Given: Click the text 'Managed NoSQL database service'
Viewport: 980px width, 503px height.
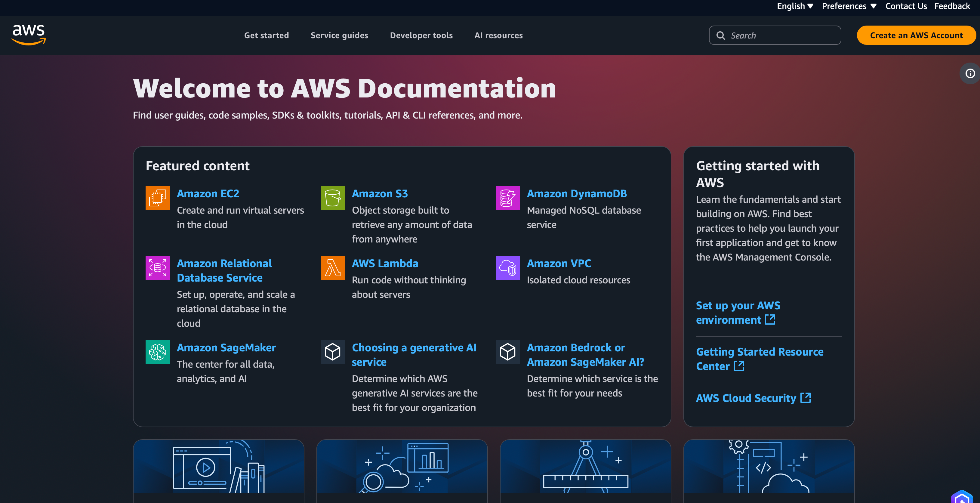Looking at the screenshot, I should point(584,217).
